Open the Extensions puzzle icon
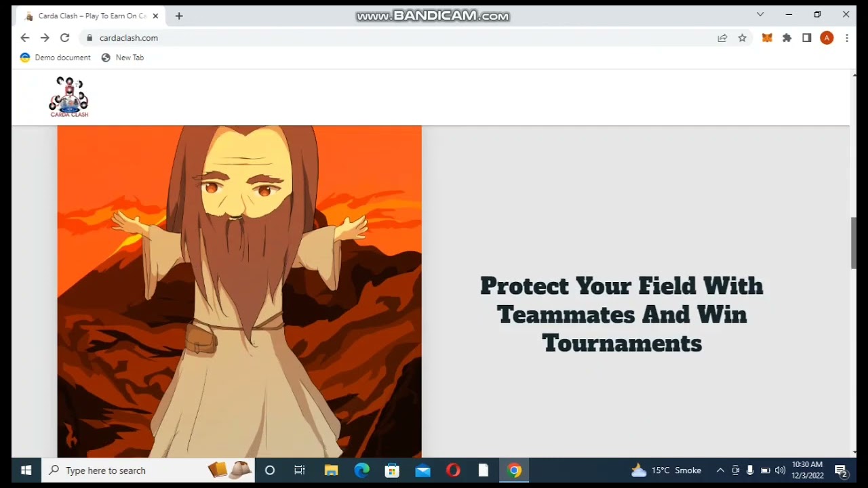 tap(787, 38)
